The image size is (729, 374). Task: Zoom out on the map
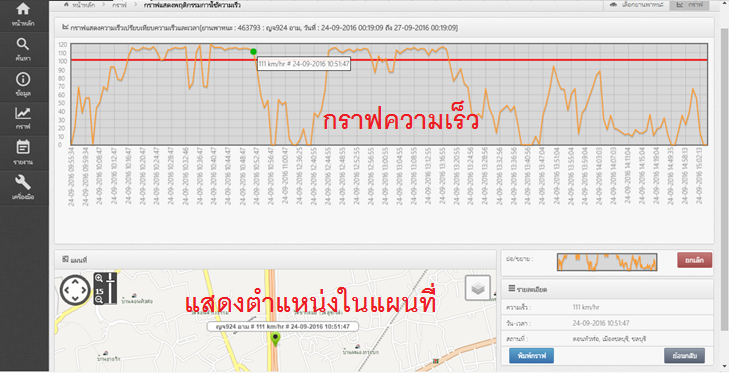tap(99, 300)
